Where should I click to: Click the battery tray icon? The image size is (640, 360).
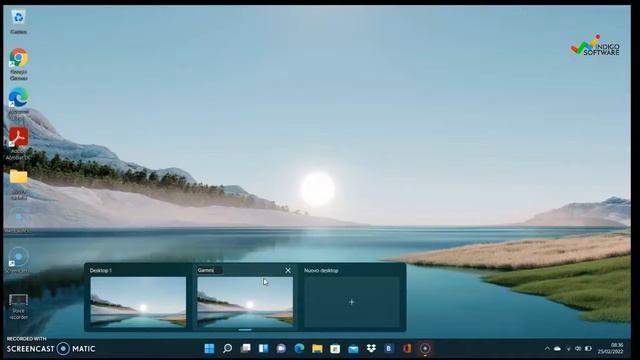[x=588, y=349]
